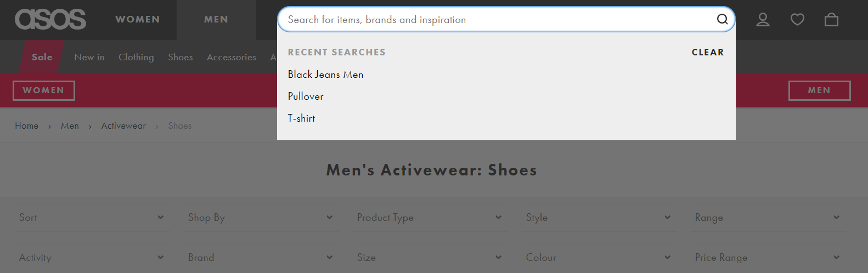Expand the Price Range filter
Viewport: 868px width, 273px height.
click(x=768, y=258)
